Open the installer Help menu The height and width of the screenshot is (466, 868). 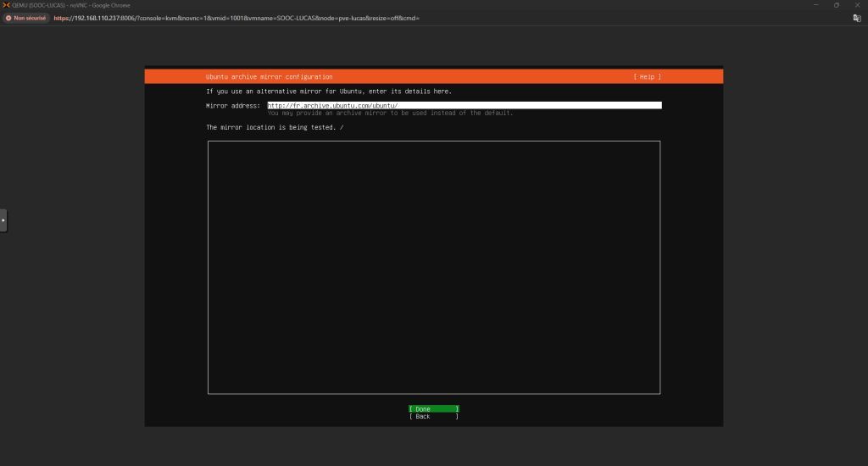647,77
